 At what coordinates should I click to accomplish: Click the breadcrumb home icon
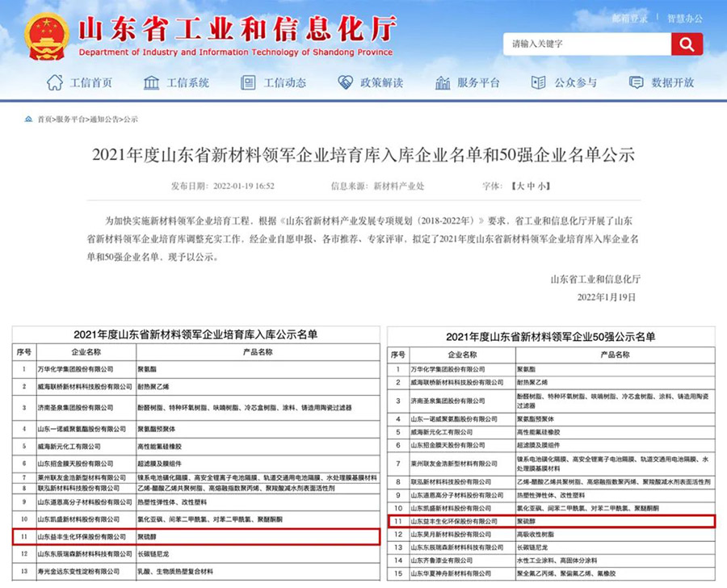[29, 120]
